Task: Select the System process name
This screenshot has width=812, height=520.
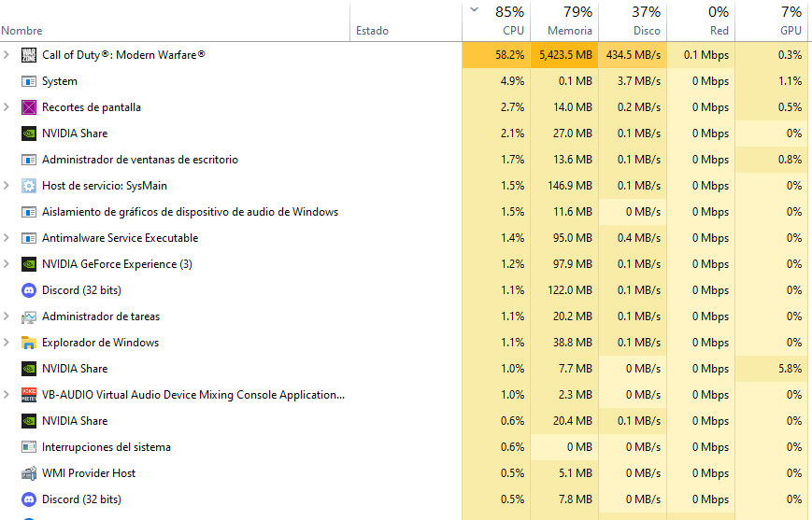Action: [60, 81]
